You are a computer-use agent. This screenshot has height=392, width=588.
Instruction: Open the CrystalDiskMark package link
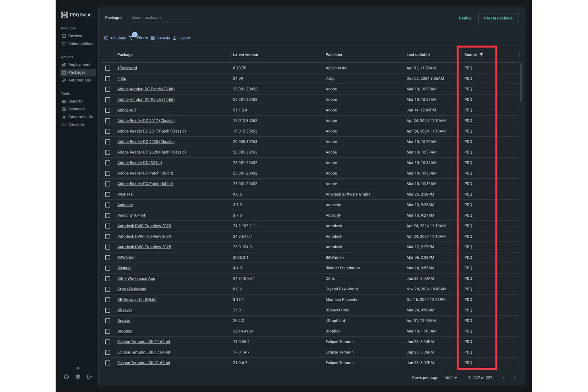pyautogui.click(x=132, y=289)
